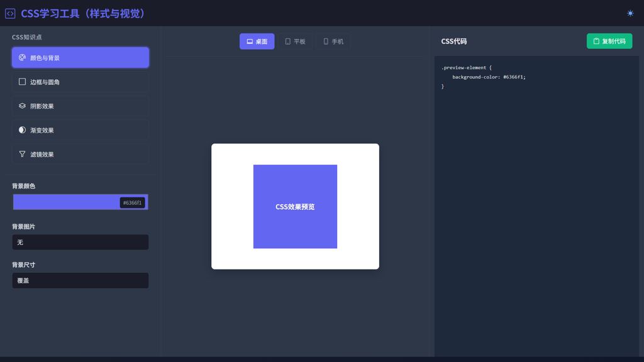Image resolution: width=644 pixels, height=362 pixels.
Task: Click the layers icon for 阴影效果
Action: click(22, 106)
